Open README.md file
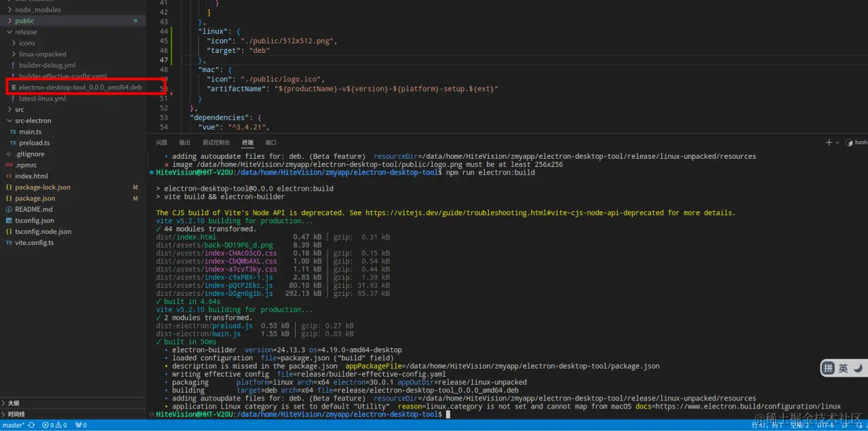This screenshot has width=868, height=431. (x=33, y=209)
